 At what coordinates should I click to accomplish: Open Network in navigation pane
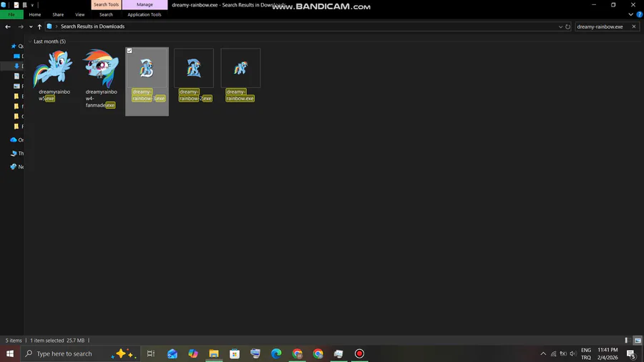point(17,167)
